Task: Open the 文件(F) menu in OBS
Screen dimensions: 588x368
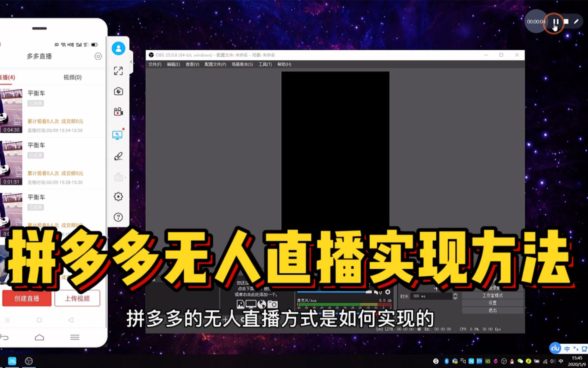Action: [x=155, y=64]
